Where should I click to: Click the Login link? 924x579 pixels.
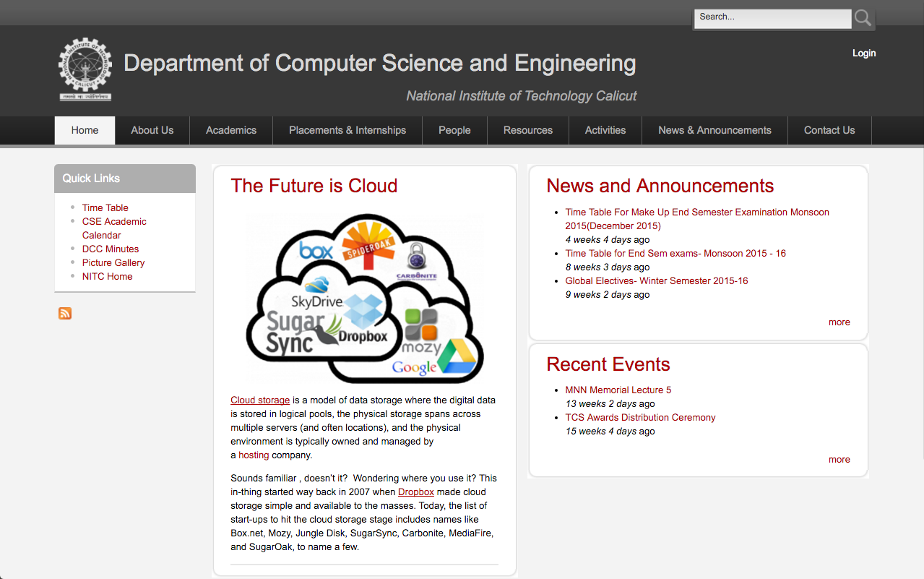[x=864, y=53]
